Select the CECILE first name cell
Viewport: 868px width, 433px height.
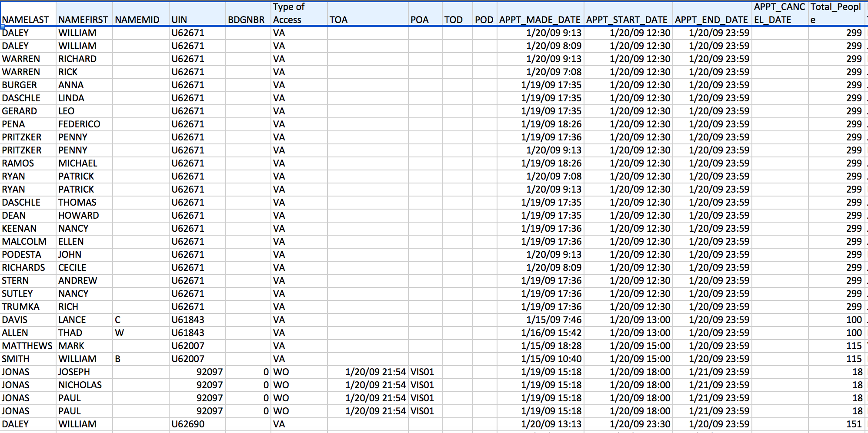84,268
